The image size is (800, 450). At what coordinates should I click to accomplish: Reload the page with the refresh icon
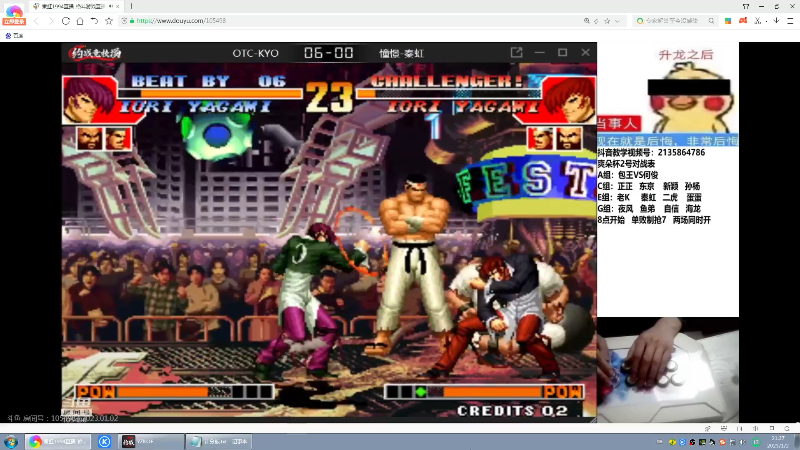point(66,21)
